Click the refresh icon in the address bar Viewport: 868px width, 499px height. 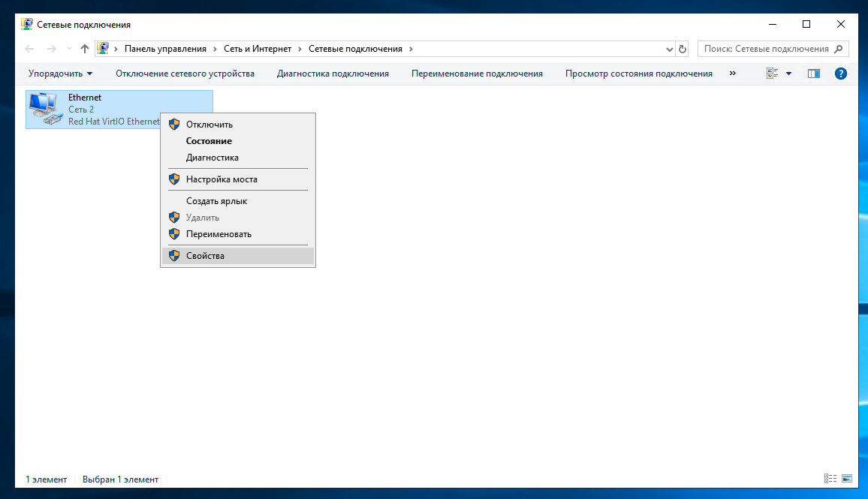(683, 48)
